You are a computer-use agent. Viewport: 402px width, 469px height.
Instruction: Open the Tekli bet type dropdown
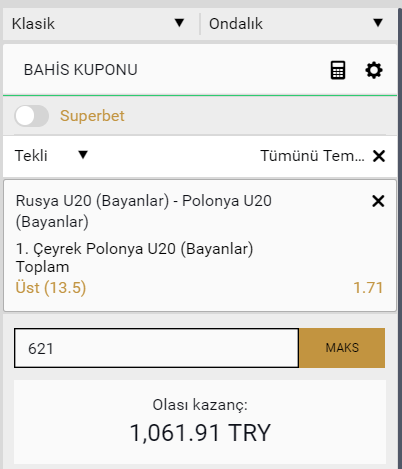(x=51, y=155)
